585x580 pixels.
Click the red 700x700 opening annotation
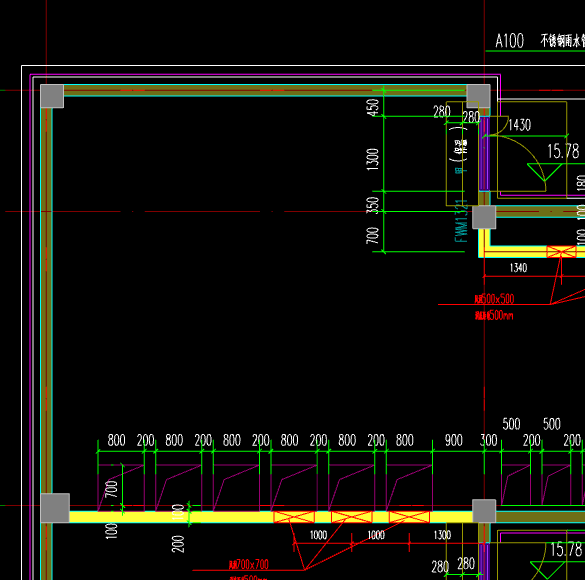click(x=249, y=564)
